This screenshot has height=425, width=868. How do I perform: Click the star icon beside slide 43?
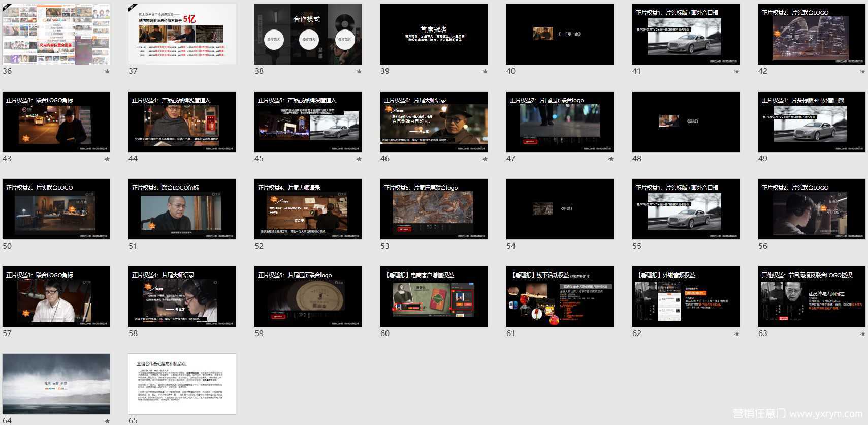(x=107, y=159)
